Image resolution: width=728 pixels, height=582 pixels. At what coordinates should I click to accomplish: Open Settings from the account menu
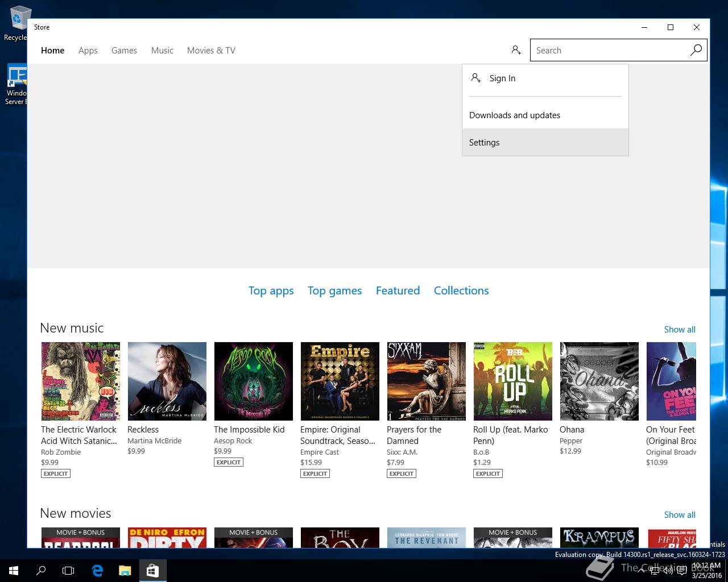(545, 142)
